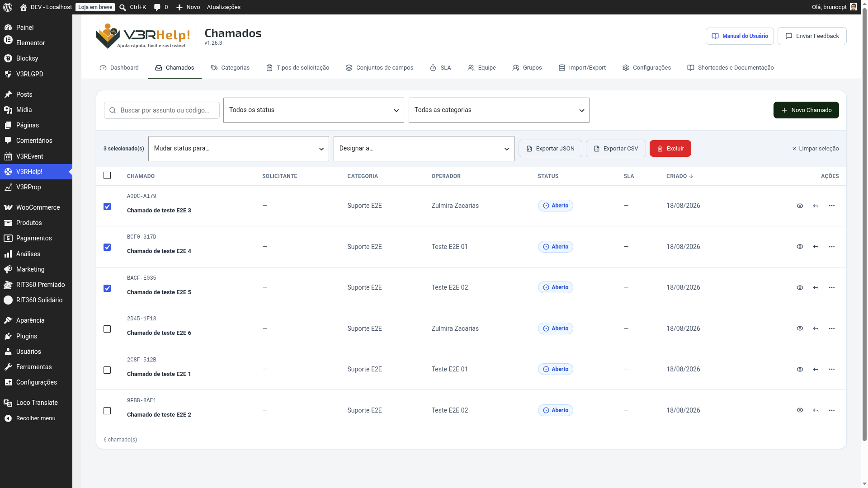Open WooCommerce in the sidebar menu
Image resolution: width=868 pixels, height=488 pixels.
pyautogui.click(x=36, y=207)
